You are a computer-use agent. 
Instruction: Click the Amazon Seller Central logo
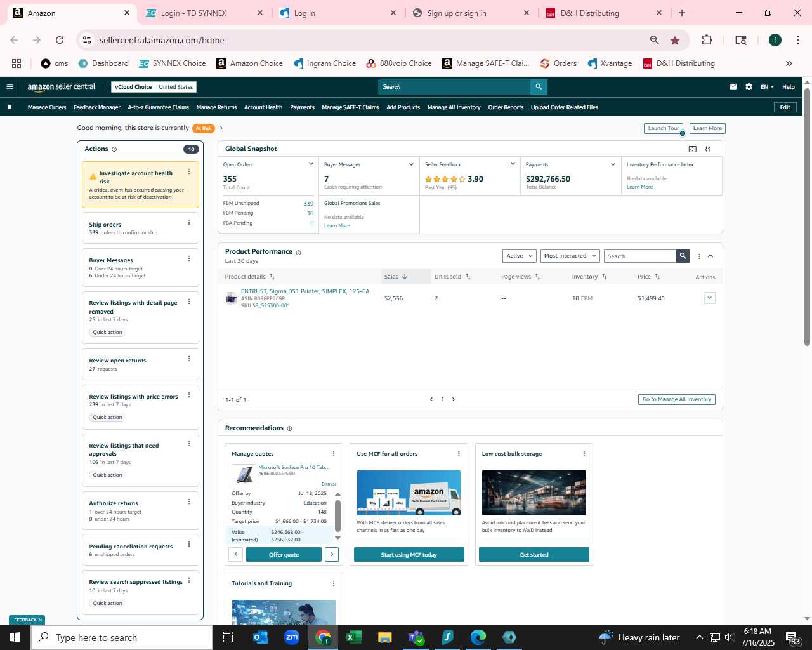(x=61, y=87)
